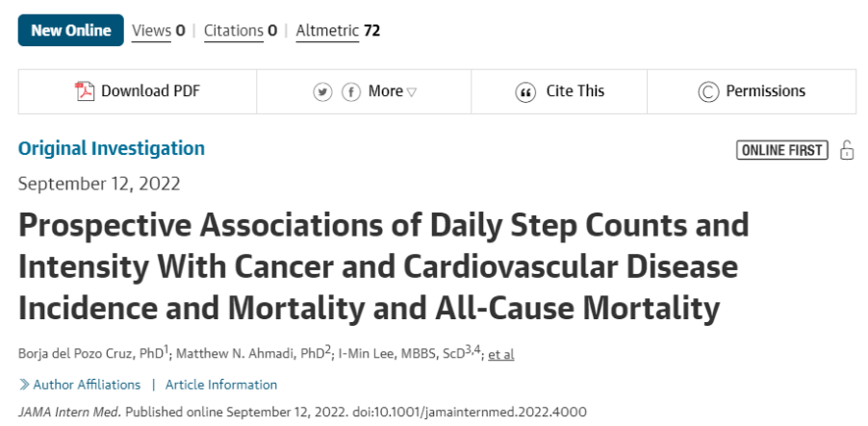
Task: Click the New Online badge
Action: [71, 31]
